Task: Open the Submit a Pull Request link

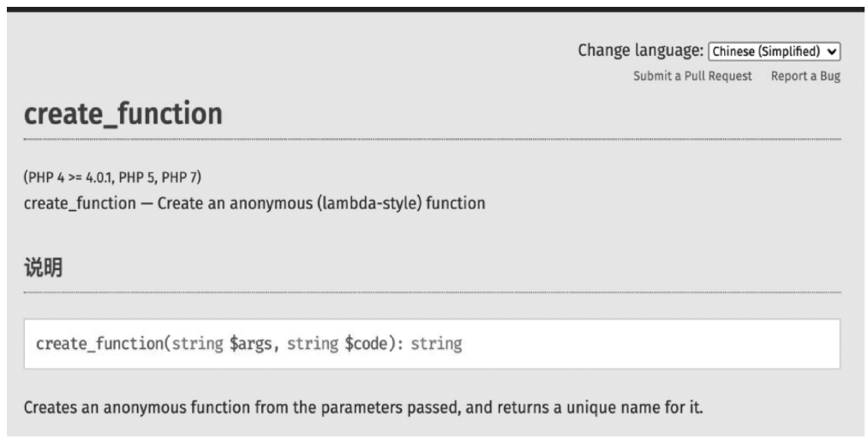Action: coord(692,76)
